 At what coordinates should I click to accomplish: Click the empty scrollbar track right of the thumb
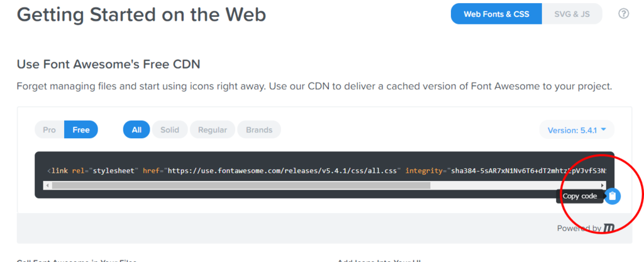pyautogui.click(x=514, y=185)
